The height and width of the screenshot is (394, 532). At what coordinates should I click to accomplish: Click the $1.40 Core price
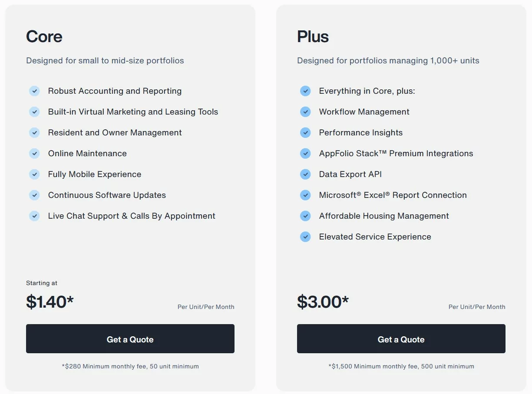click(50, 302)
